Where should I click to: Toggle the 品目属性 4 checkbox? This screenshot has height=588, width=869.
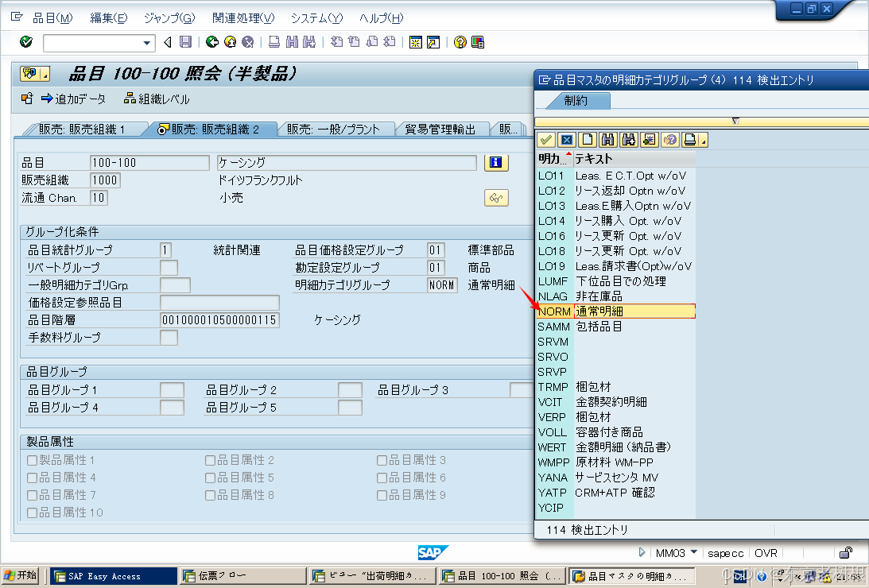click(x=32, y=478)
